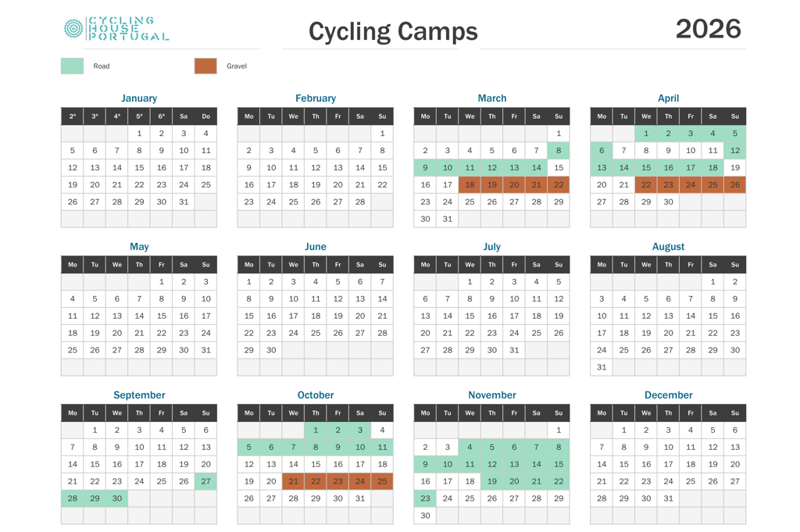Select September 30 road camp day
800x532 pixels.
(x=117, y=498)
